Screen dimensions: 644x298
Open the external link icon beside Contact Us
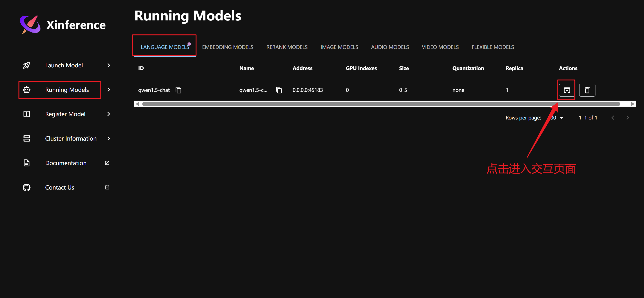click(107, 187)
